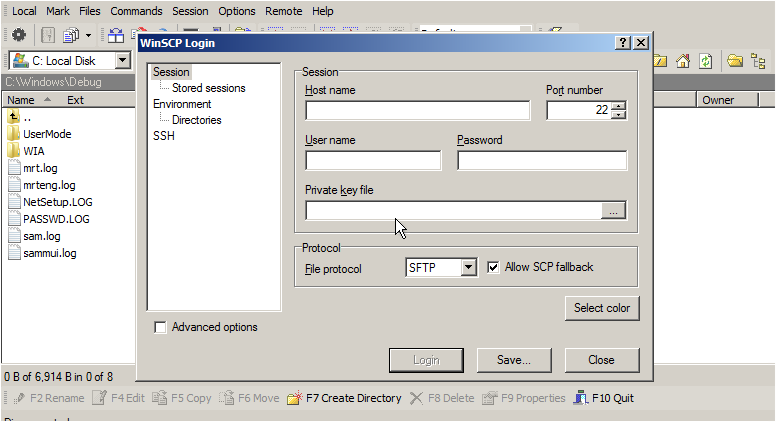Open the Options menu
This screenshot has height=422, width=776.
[237, 11]
